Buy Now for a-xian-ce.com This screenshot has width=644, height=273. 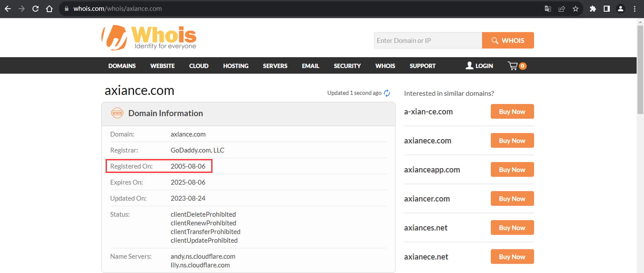click(512, 111)
